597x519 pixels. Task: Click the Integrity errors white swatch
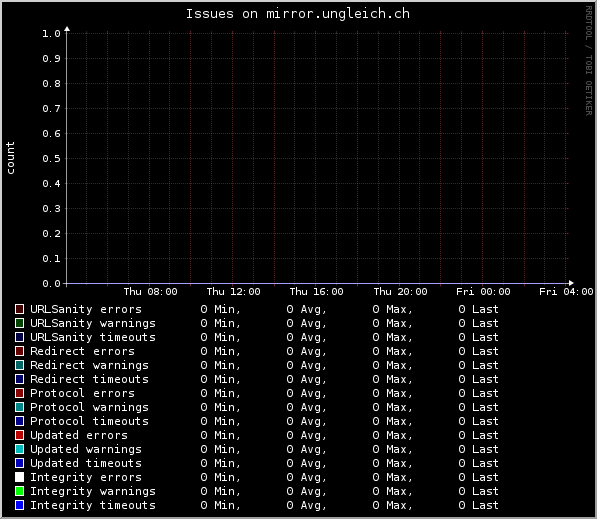click(x=19, y=477)
